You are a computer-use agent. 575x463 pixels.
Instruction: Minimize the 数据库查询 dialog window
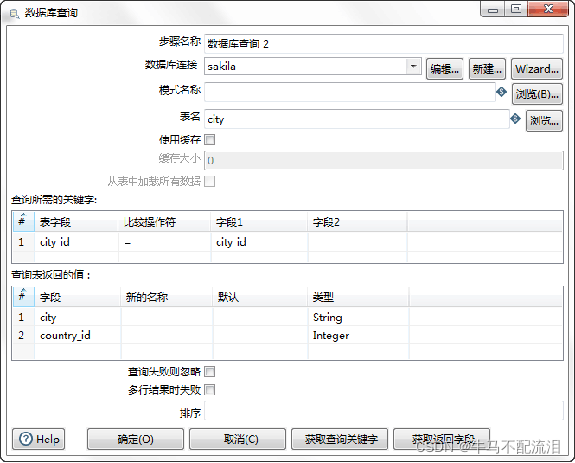coord(493,9)
